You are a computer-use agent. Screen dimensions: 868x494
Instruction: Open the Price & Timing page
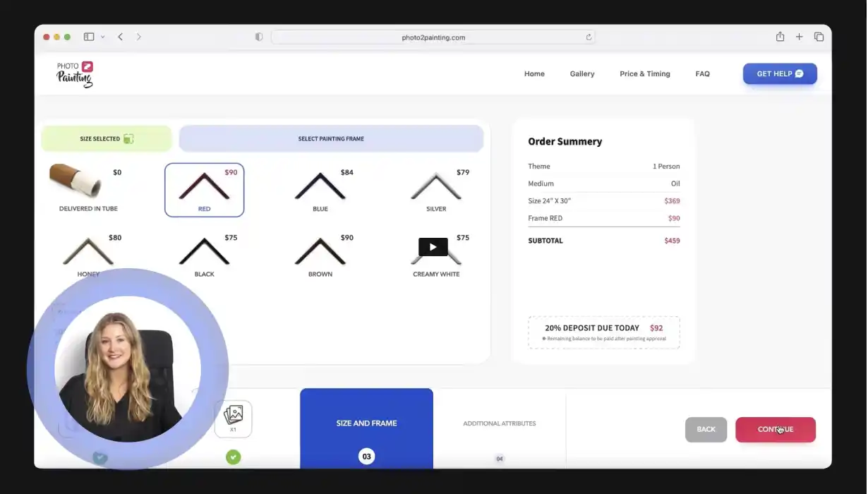pyautogui.click(x=644, y=74)
